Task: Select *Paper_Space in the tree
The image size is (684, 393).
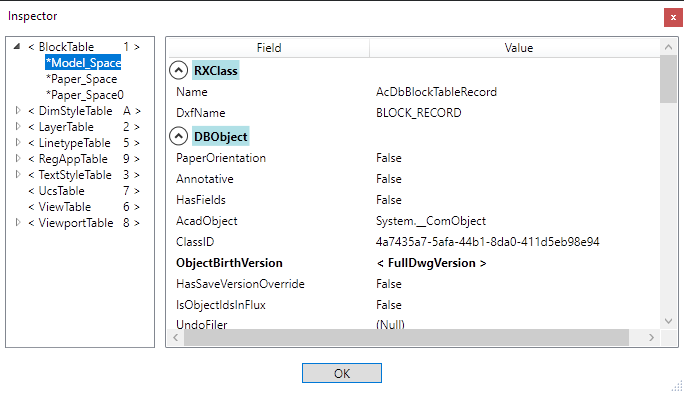Action: click(x=82, y=79)
